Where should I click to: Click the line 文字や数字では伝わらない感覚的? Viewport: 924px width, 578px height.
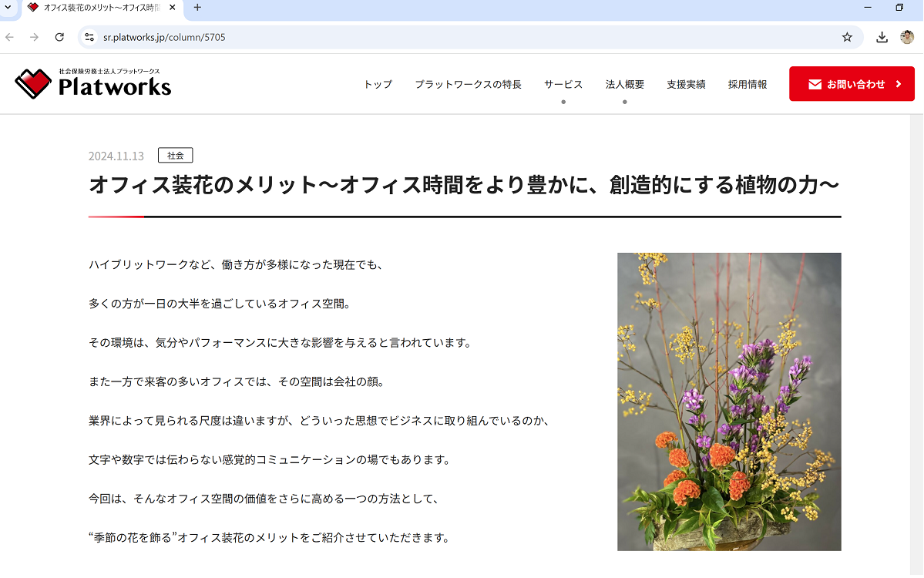pyautogui.click(x=270, y=459)
